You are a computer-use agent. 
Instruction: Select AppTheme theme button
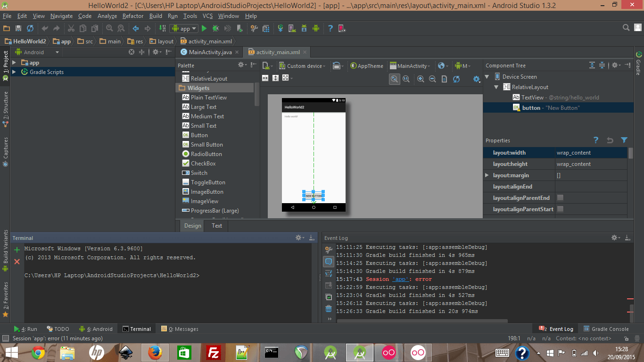367,66
